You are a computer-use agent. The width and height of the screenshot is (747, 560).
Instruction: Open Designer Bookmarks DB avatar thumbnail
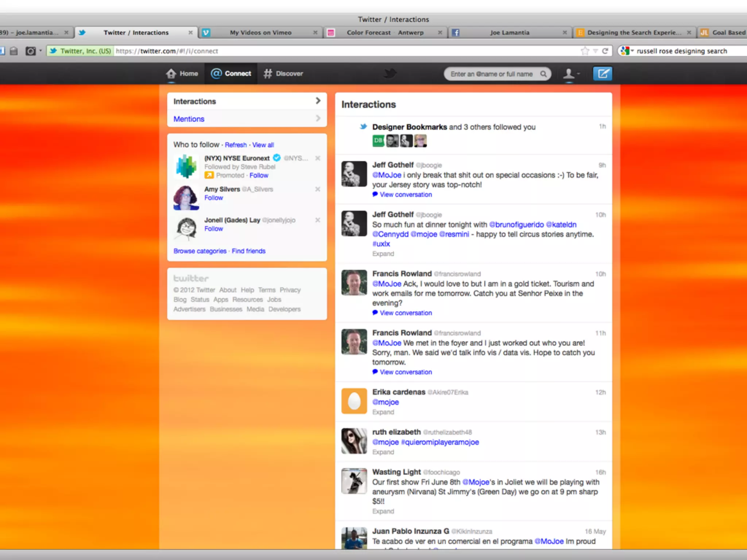(x=378, y=141)
